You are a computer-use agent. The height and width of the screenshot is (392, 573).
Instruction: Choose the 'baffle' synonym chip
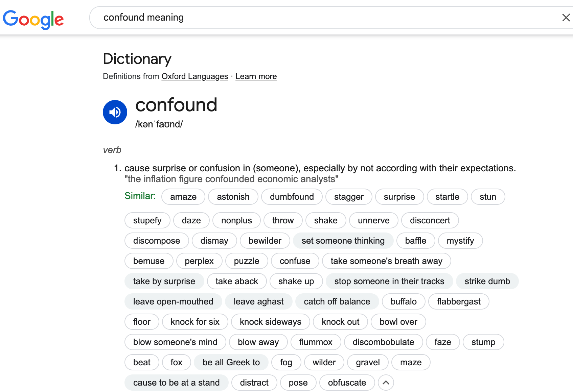coord(416,241)
